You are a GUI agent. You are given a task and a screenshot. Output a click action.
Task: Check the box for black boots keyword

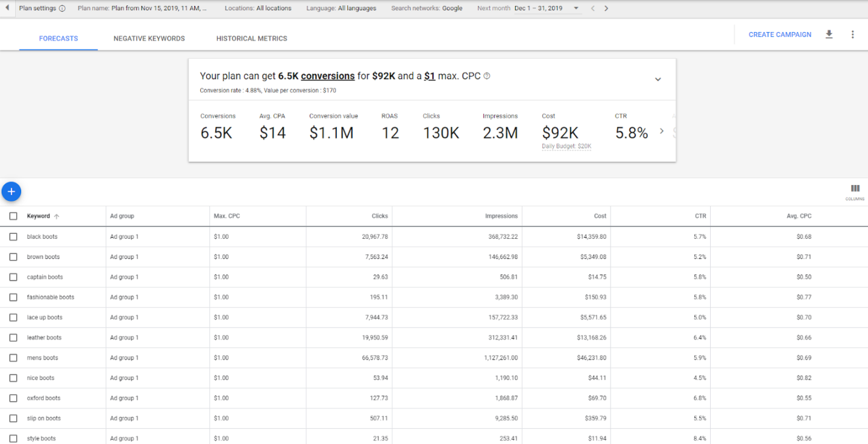pos(13,237)
